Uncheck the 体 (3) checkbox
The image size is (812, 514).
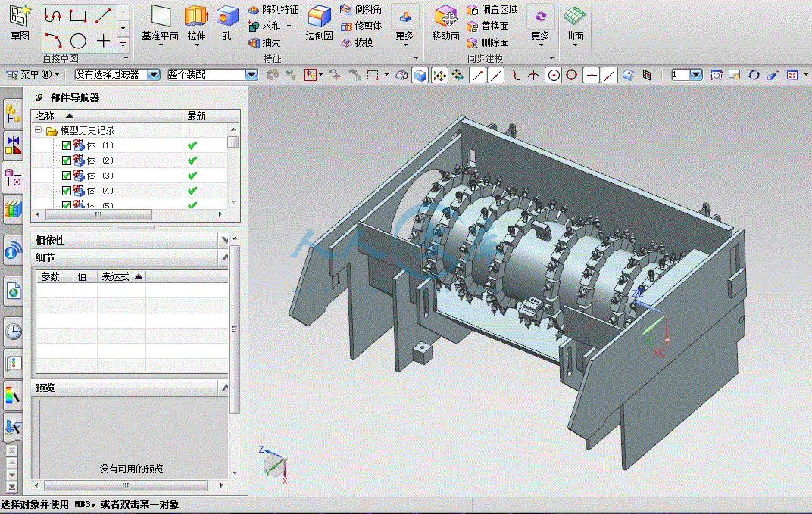pos(67,176)
